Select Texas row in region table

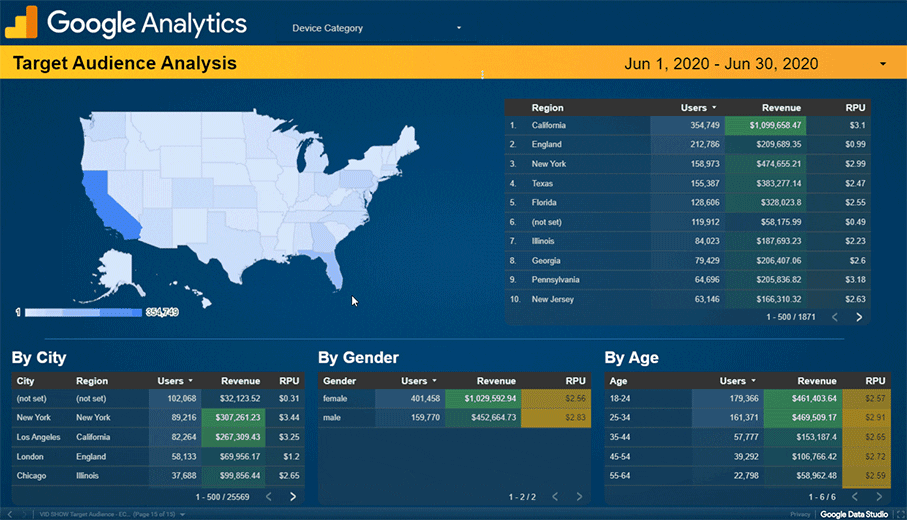[x=688, y=183]
